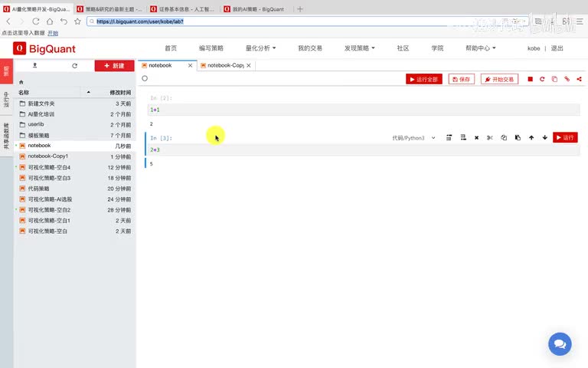Cut the cell using the scissors icon
The height and width of the screenshot is (368, 588).
(490, 138)
